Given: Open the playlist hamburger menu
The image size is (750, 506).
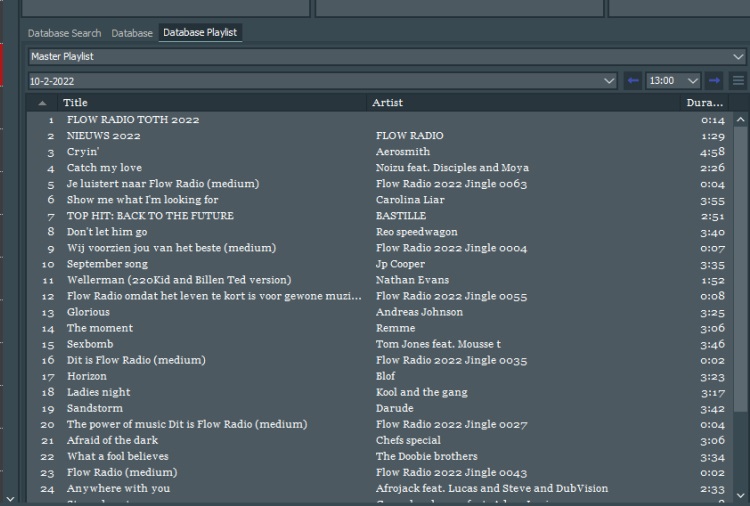Looking at the screenshot, I should pyautogui.click(x=739, y=81).
